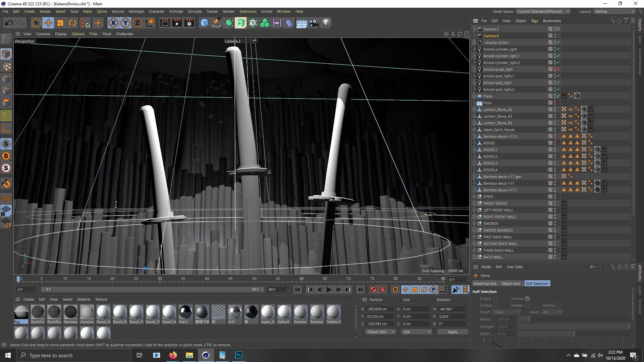Viewport: 644px width, 362px height.
Task: Uncheck the Preview checkbox
Action: click(527, 299)
